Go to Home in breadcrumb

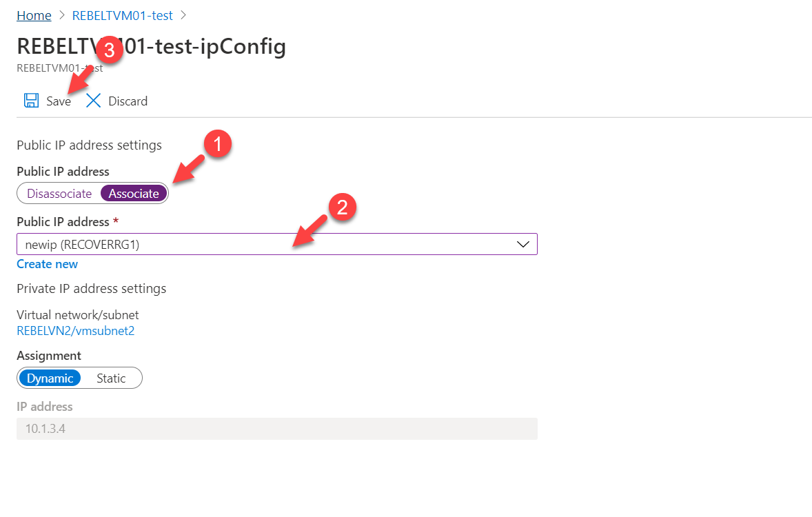pyautogui.click(x=34, y=16)
